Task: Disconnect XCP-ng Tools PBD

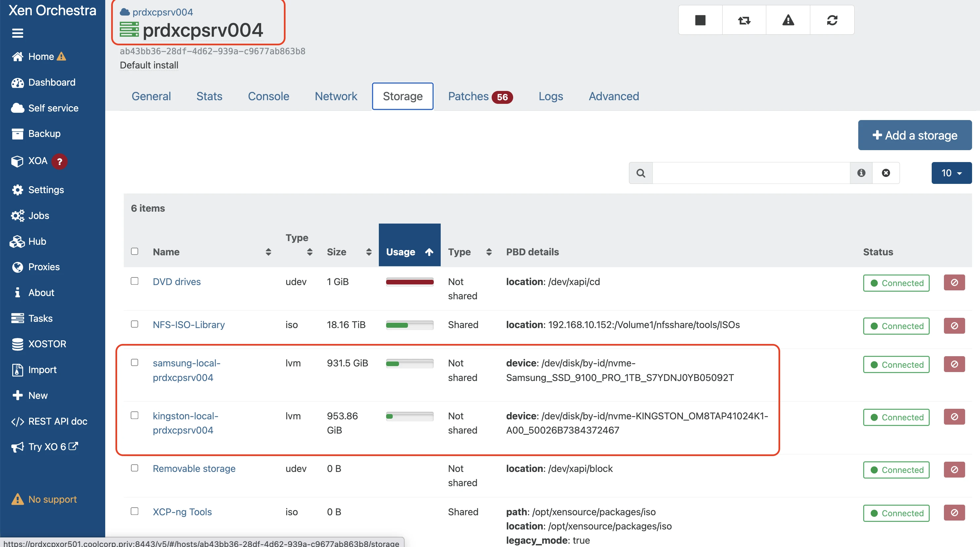Action: click(x=954, y=512)
